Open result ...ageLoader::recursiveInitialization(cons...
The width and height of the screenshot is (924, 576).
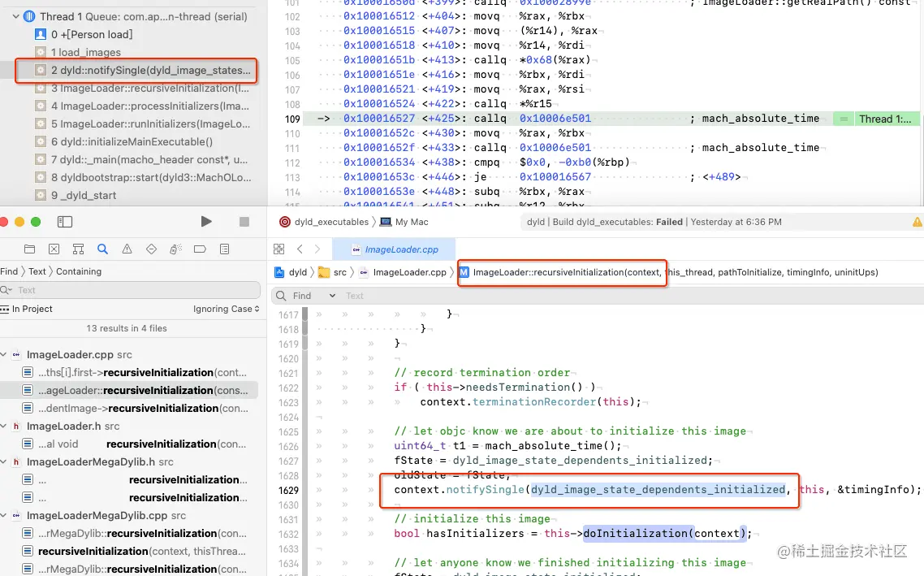[x=133, y=390]
